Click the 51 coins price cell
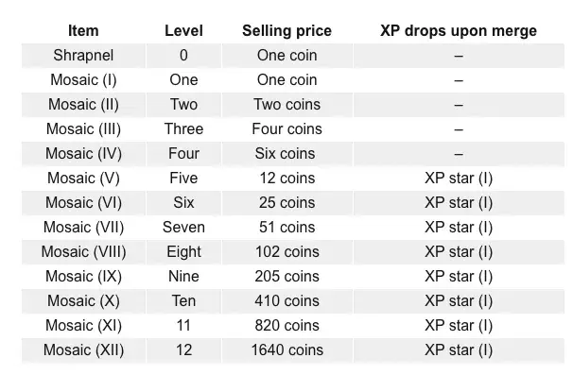This screenshot has width=573, height=392. click(x=286, y=227)
